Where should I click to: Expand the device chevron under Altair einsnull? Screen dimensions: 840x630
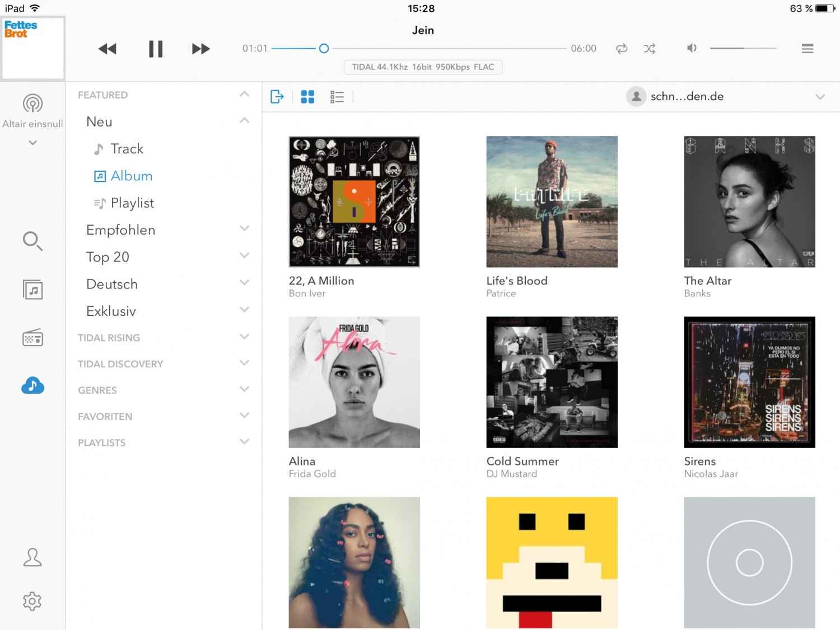(32, 143)
